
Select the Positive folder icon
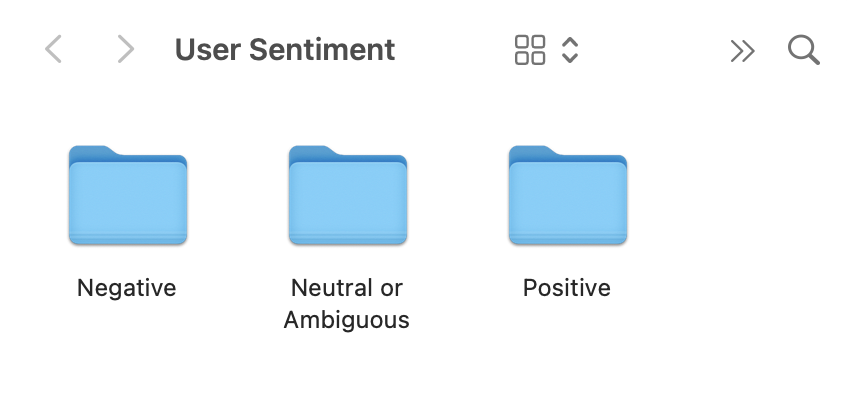coord(567,196)
